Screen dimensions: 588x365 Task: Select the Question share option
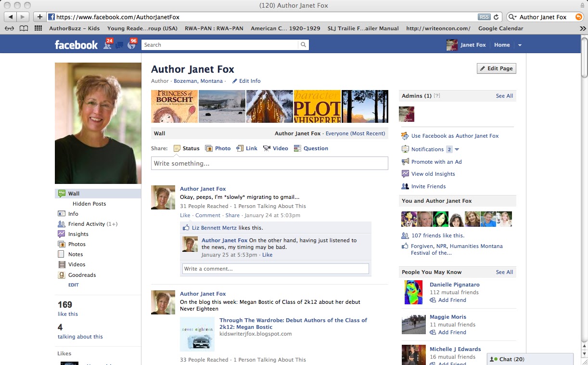[311, 148]
